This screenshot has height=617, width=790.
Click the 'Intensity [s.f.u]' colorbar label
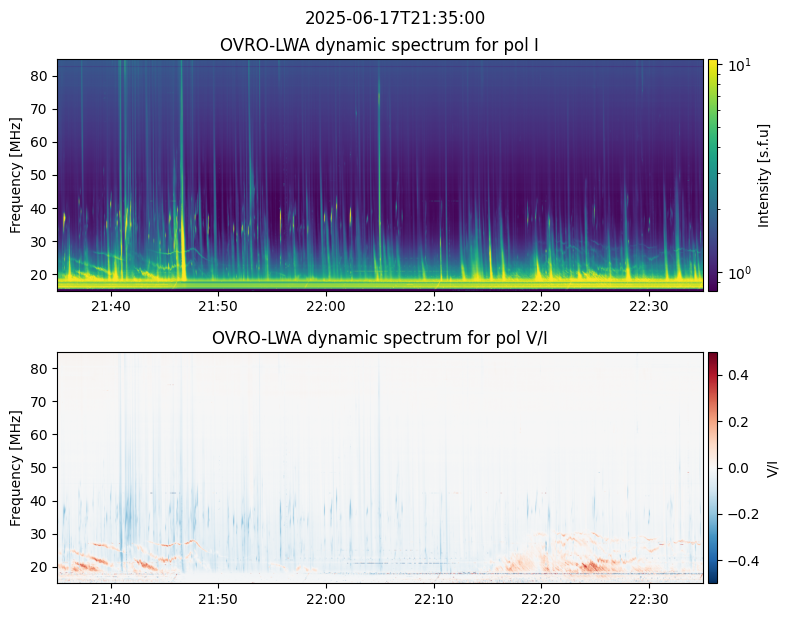tap(765, 175)
